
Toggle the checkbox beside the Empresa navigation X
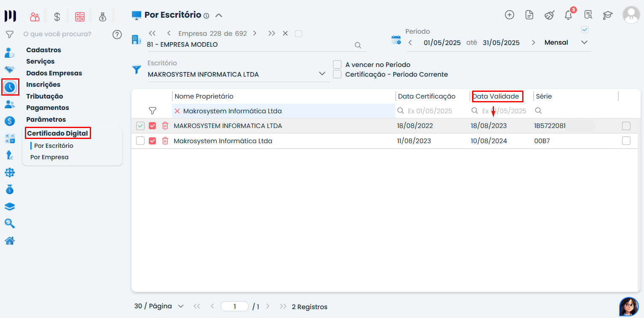pos(298,33)
